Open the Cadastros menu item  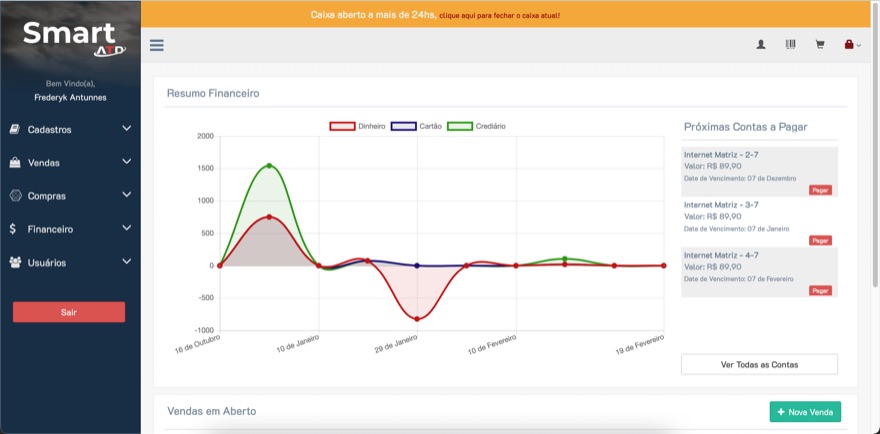tap(70, 129)
